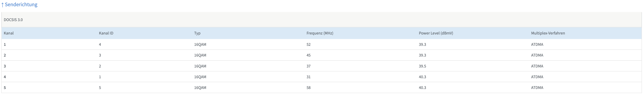644x95 pixels.
Task: Click the Typ column header
Action: [197, 33]
